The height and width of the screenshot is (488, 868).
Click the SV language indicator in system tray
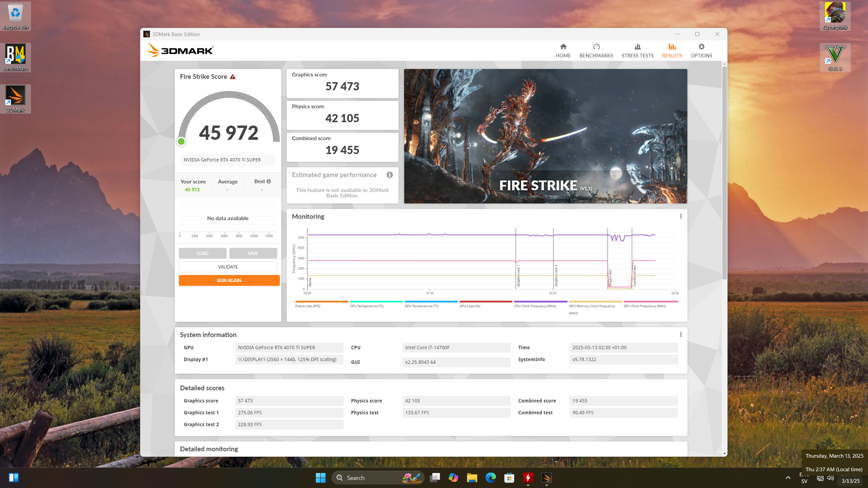[804, 481]
